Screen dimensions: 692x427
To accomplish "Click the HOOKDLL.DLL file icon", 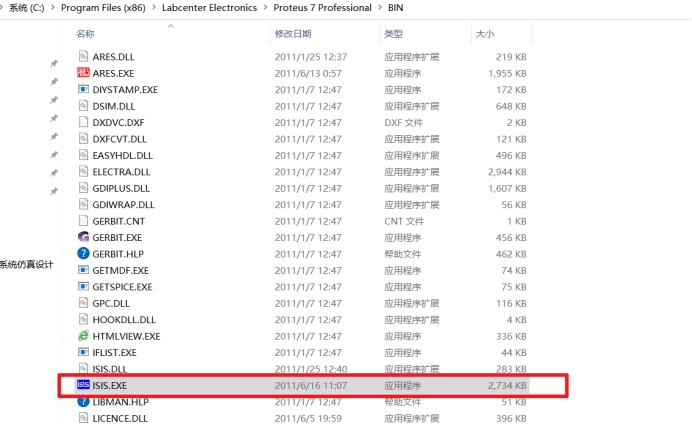I will coord(83,319).
